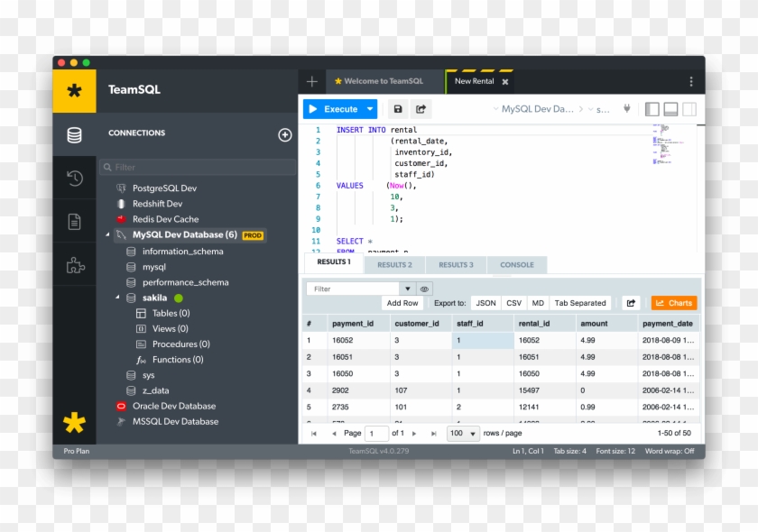Viewport: 758px width, 532px height.
Task: Open the rows per page dropdown showing 100
Action: click(x=462, y=433)
